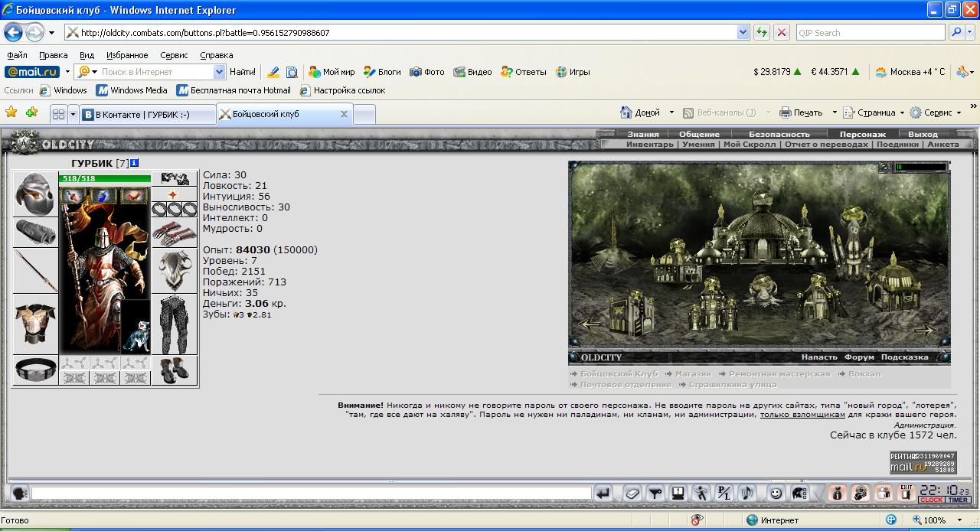The width and height of the screenshot is (980, 531).
Task: Open the Поединки link
Action: pos(897,144)
